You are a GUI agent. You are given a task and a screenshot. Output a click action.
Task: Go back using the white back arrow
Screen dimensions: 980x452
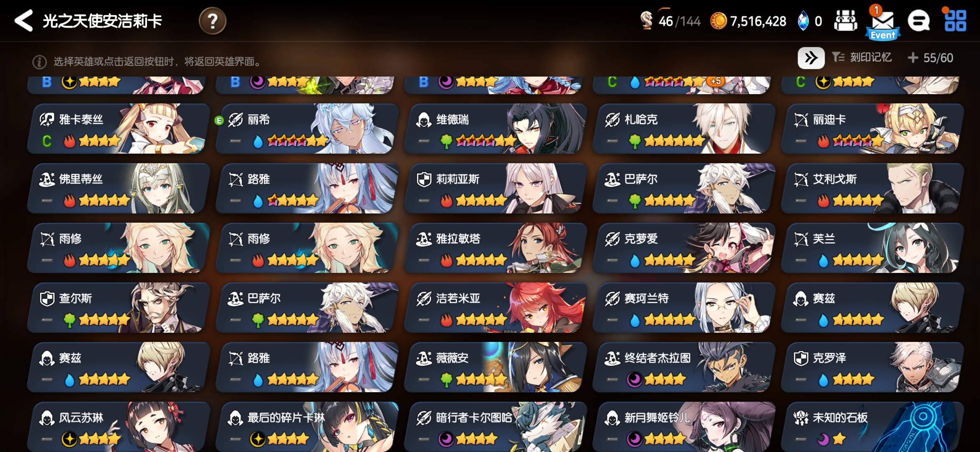(x=23, y=21)
